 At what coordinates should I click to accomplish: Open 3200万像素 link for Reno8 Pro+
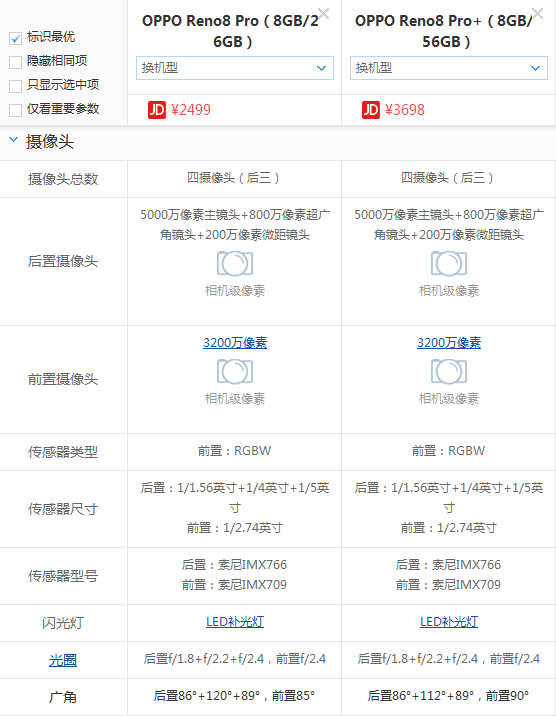click(449, 343)
